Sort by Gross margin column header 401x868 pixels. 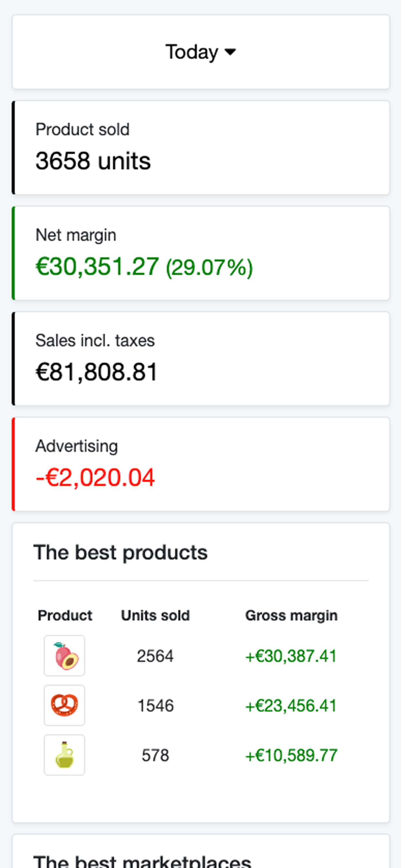point(291,615)
